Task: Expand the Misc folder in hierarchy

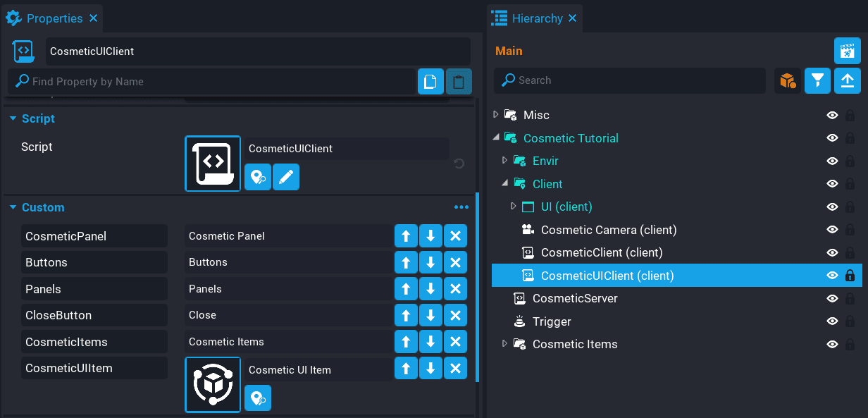Action: click(x=496, y=115)
